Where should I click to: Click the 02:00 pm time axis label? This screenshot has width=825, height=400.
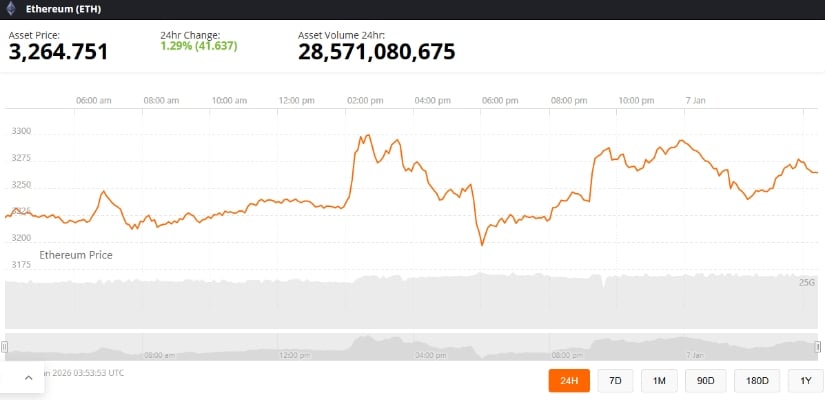(364, 100)
